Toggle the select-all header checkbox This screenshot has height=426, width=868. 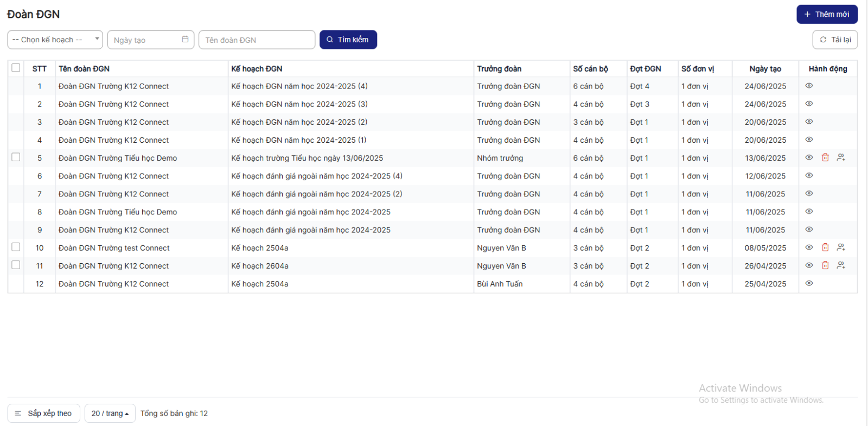tap(16, 68)
